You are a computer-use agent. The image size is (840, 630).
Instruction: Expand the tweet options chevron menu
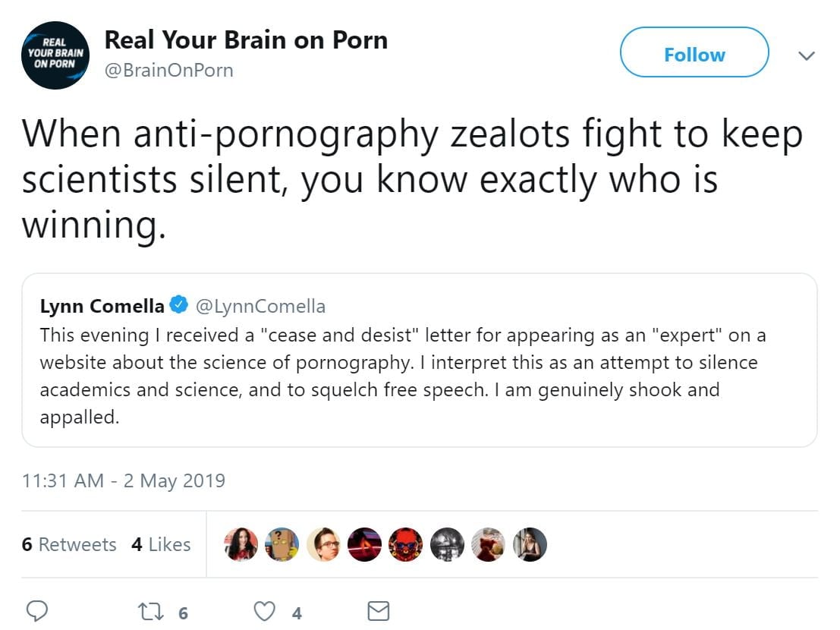pyautogui.click(x=806, y=55)
